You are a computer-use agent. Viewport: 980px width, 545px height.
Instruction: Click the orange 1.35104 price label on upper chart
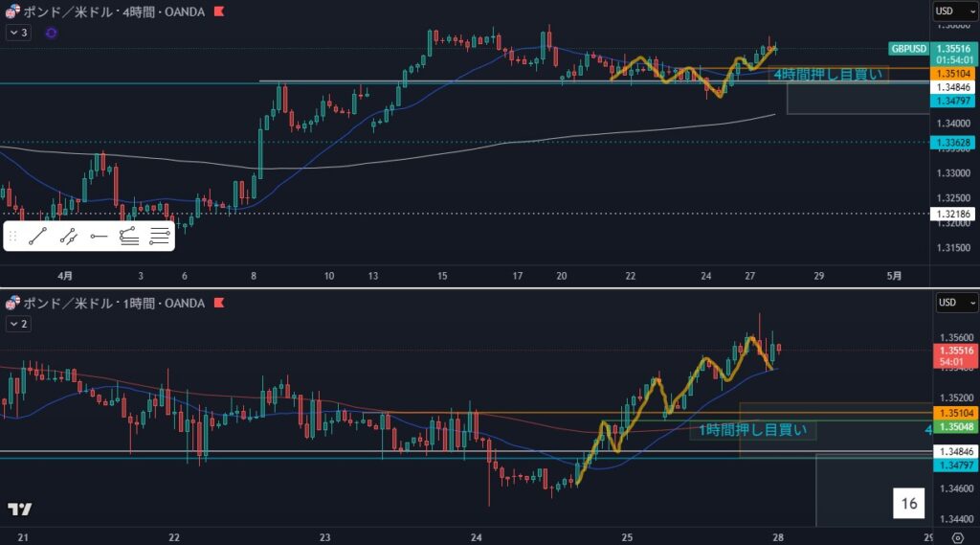coord(953,71)
